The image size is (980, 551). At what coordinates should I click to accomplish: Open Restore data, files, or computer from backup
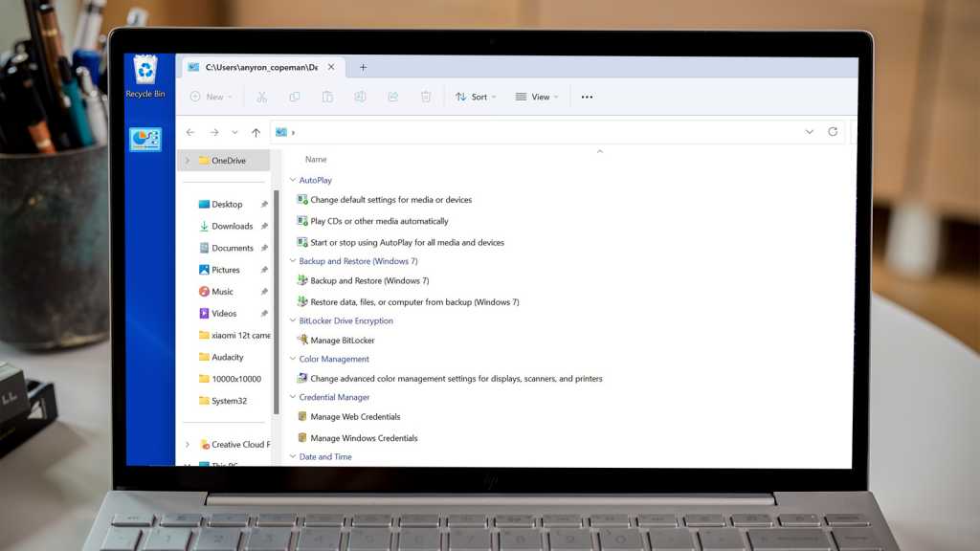414,301
